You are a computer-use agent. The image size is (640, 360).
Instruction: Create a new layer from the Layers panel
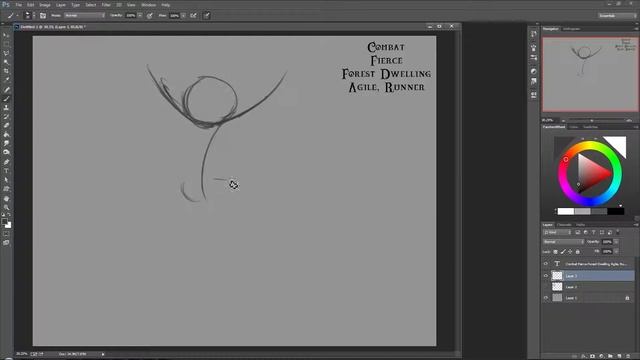coord(619,356)
